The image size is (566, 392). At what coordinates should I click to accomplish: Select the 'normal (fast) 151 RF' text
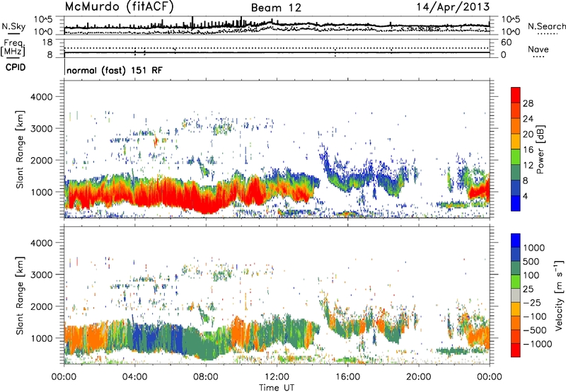(x=115, y=70)
